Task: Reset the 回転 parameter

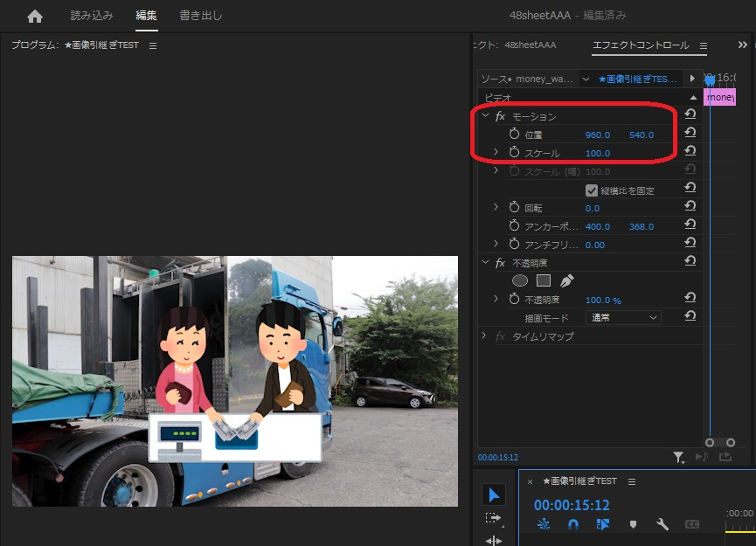Action: [690, 206]
